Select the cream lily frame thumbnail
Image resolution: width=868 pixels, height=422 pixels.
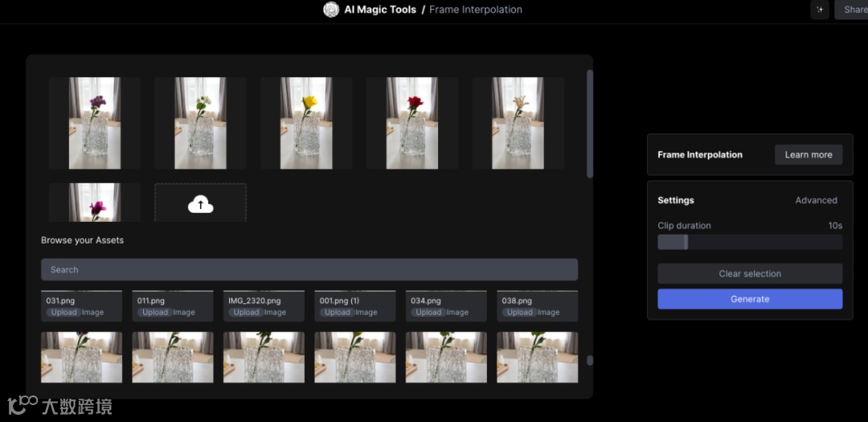point(518,123)
